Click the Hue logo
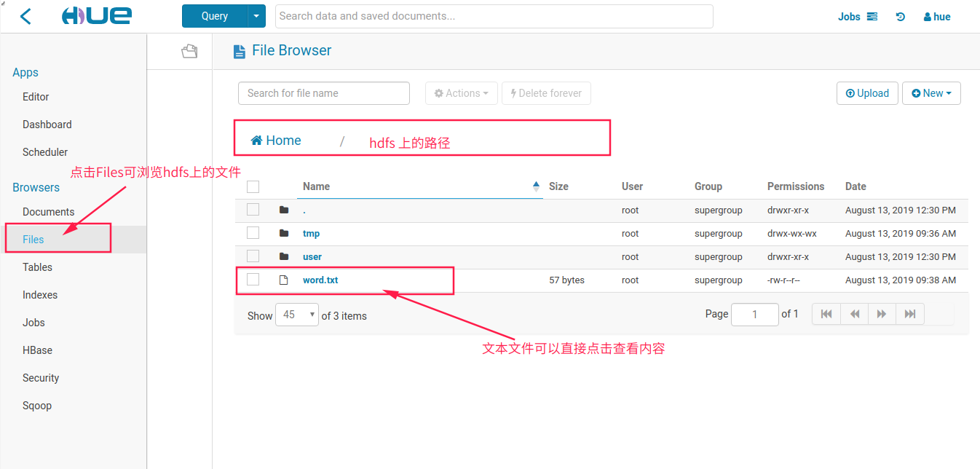Viewport: 980px width, 469px height. point(96,16)
